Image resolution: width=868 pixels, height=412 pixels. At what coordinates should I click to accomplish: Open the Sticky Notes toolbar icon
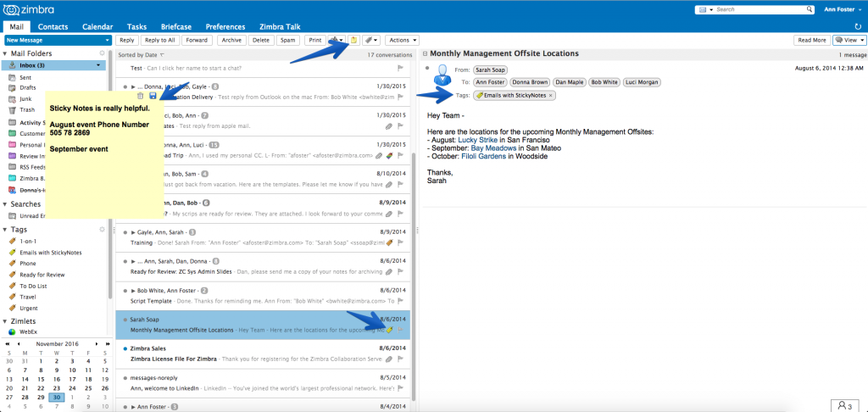coord(353,40)
